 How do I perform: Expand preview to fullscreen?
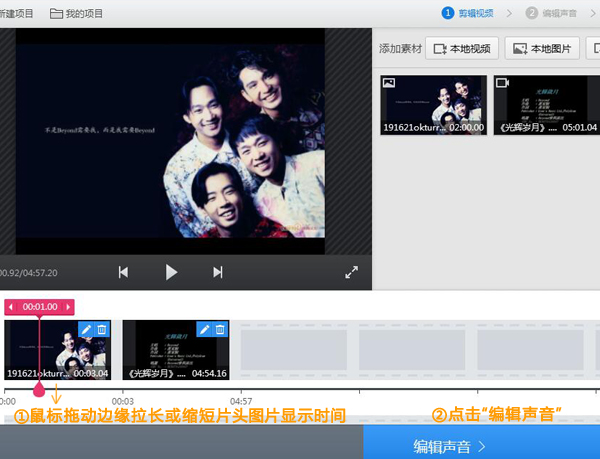point(351,272)
